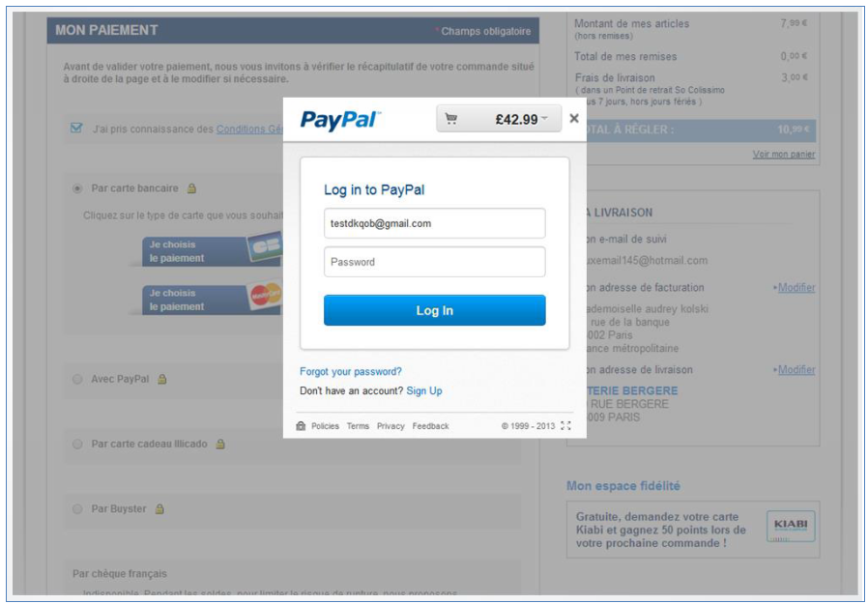This screenshot has height=604, width=868.
Task: Click the Feedback footer link
Action: coord(430,426)
